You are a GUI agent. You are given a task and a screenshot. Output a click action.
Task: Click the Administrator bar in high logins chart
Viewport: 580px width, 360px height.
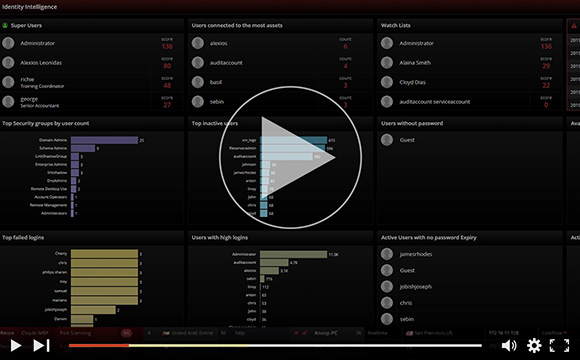click(x=294, y=255)
